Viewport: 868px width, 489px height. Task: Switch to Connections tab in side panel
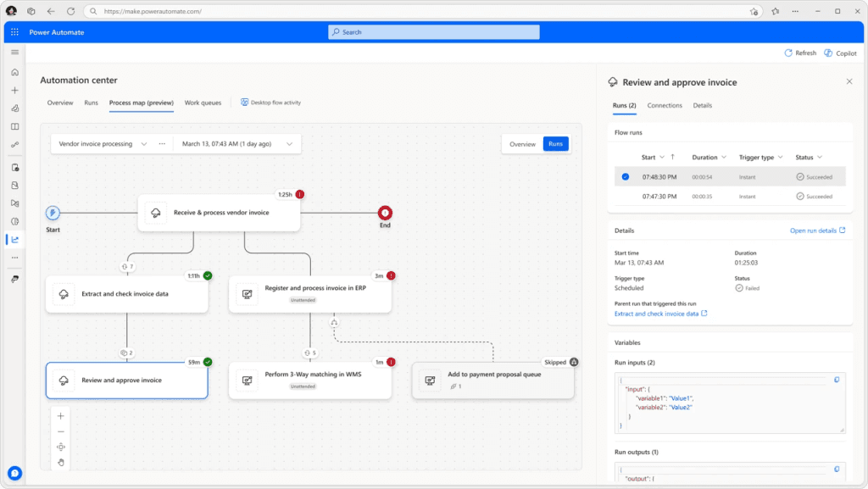(x=665, y=105)
